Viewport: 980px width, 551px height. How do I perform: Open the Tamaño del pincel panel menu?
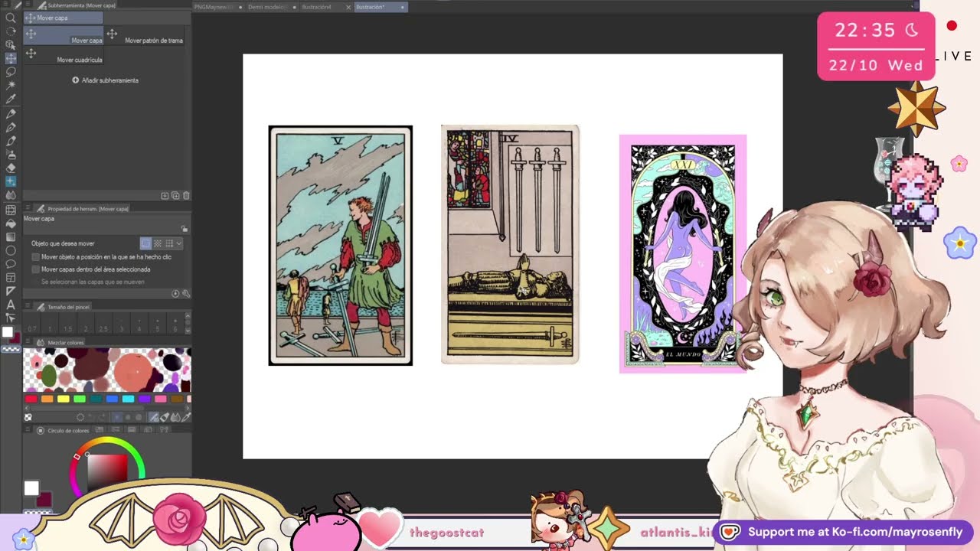click(28, 307)
